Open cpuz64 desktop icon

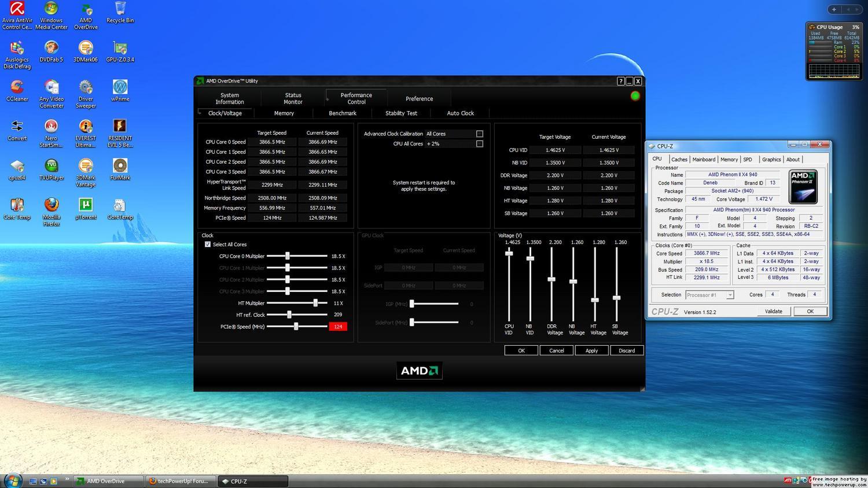17,170
